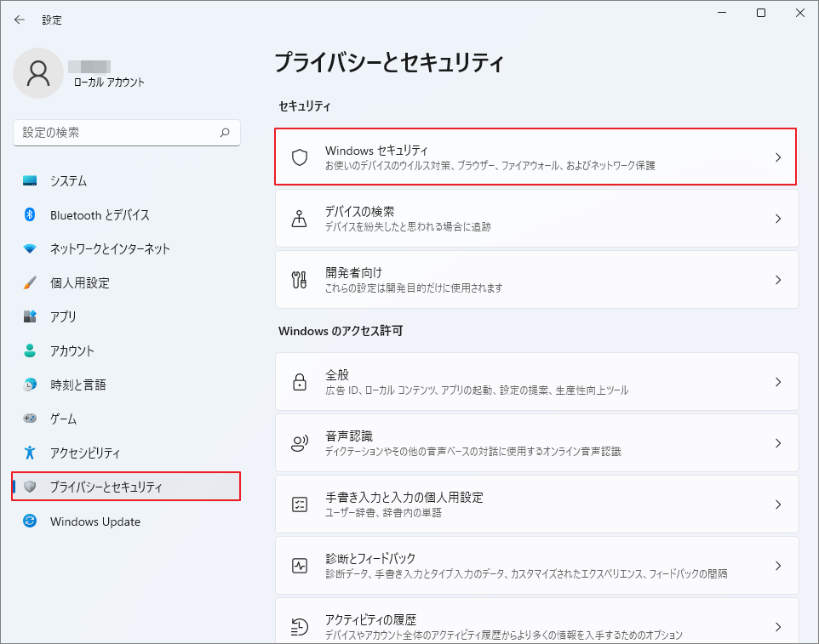Open the システム settings icon

[31, 180]
